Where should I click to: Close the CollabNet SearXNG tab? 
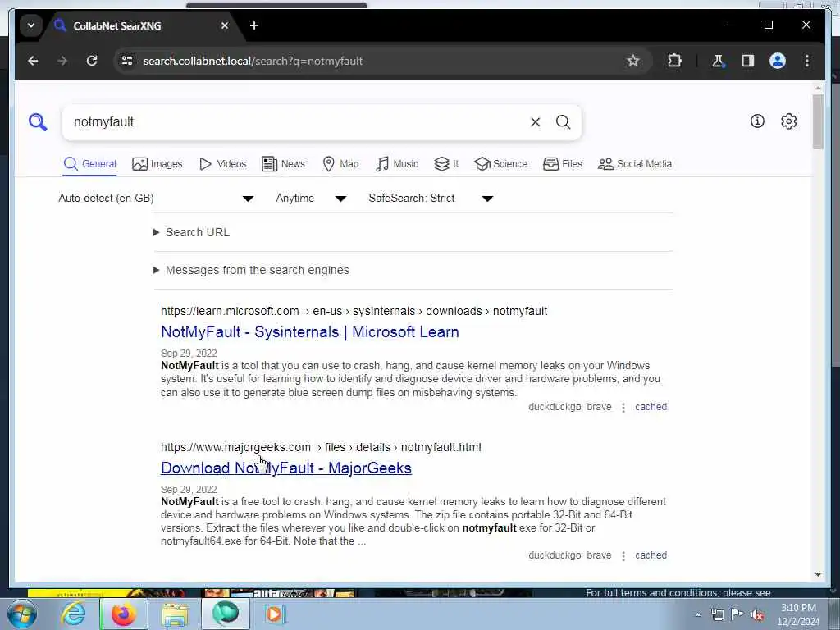click(x=225, y=25)
